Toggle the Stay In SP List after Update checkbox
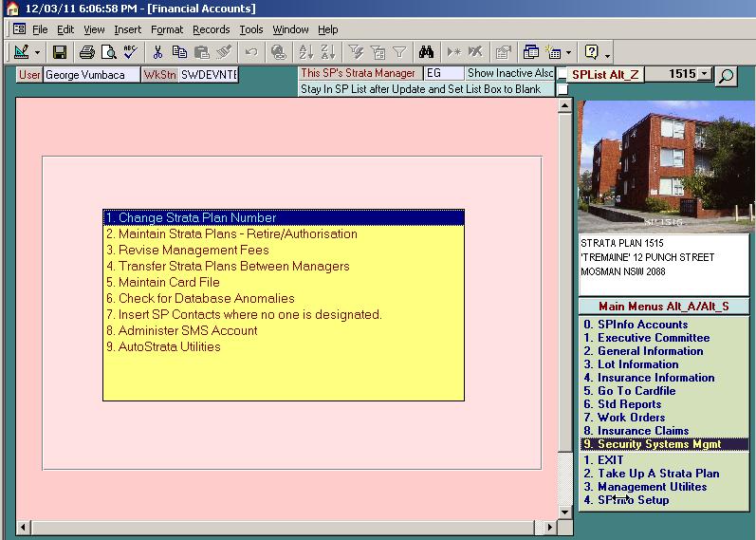Image resolution: width=756 pixels, height=540 pixels. tap(562, 89)
